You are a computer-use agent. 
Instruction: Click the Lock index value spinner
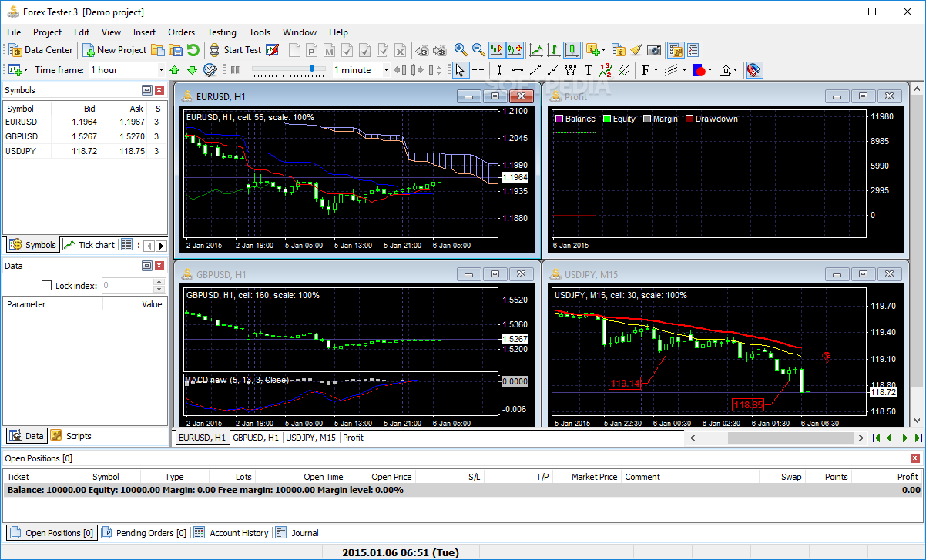pos(159,286)
